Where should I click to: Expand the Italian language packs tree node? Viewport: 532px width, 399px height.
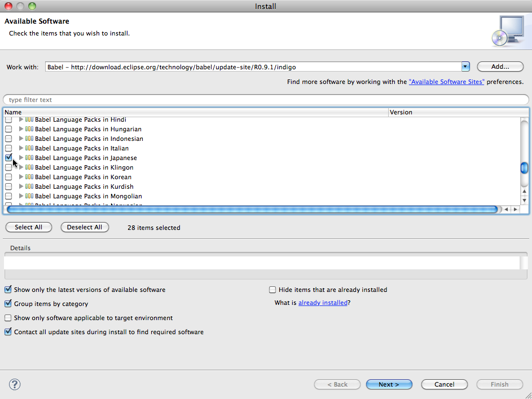click(x=21, y=148)
